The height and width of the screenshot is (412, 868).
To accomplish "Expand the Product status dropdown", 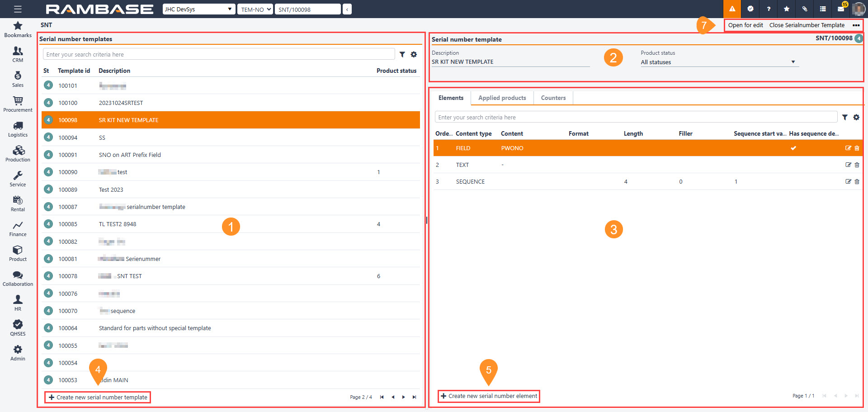I will point(793,62).
